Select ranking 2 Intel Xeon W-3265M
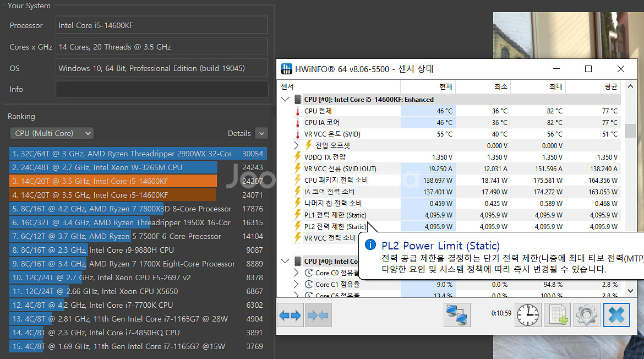This screenshot has width=644, height=359. (x=138, y=167)
